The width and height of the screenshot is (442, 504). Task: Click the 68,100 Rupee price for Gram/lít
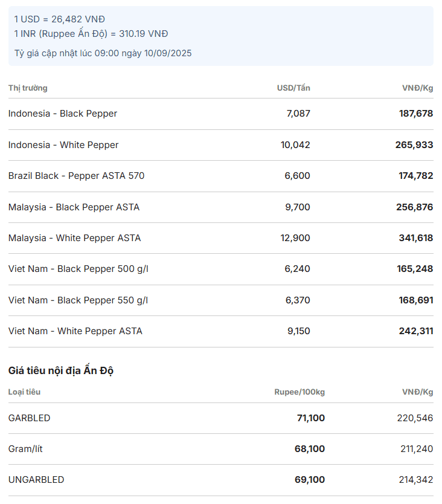tap(309, 449)
